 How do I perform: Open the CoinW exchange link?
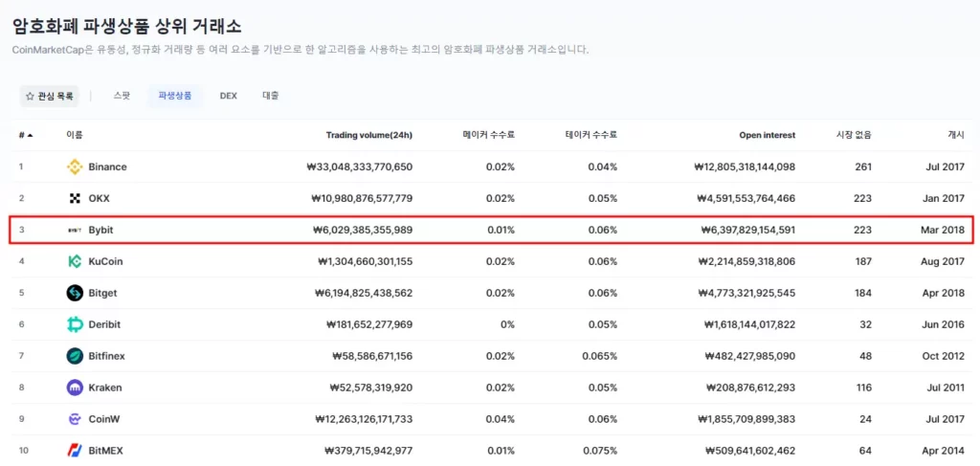tap(103, 419)
